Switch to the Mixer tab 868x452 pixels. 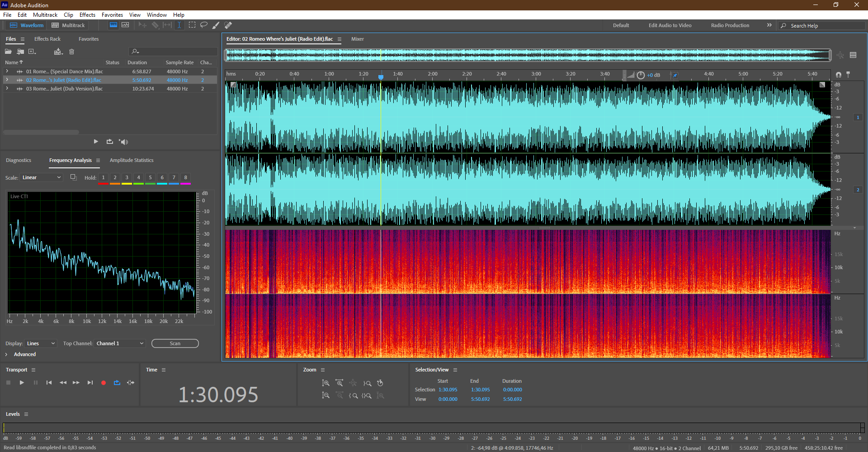358,39
